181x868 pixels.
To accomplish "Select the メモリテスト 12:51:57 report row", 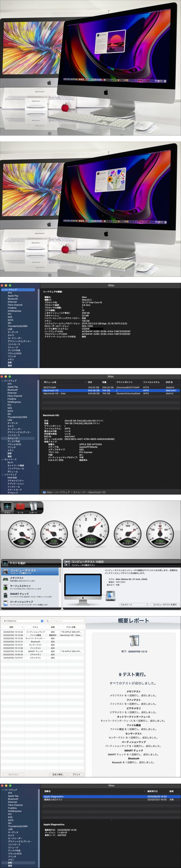I will (x=42, y=658).
